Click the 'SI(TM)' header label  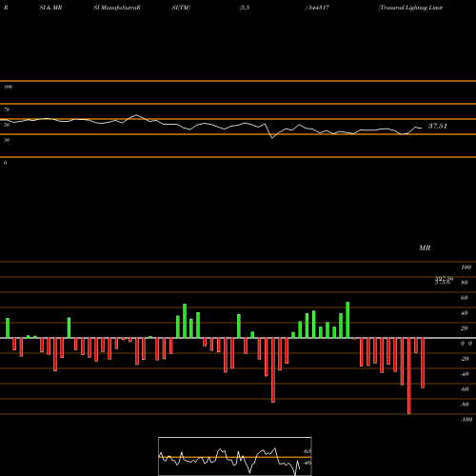click(x=181, y=8)
